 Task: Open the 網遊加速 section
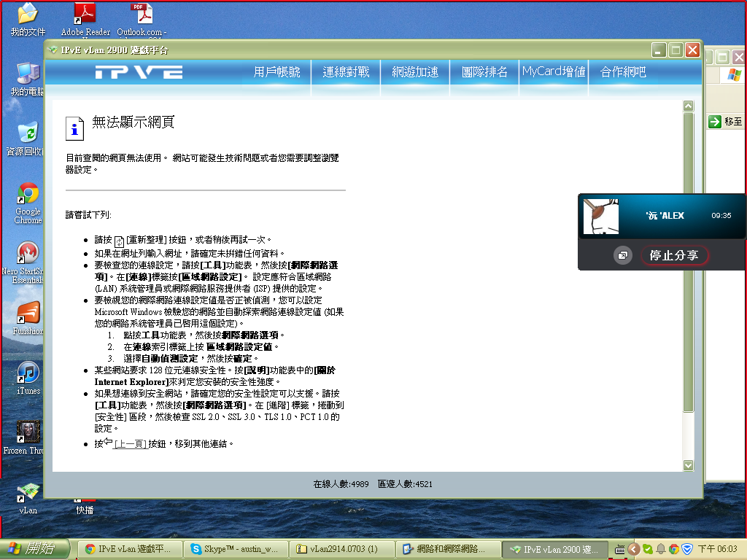tap(415, 72)
